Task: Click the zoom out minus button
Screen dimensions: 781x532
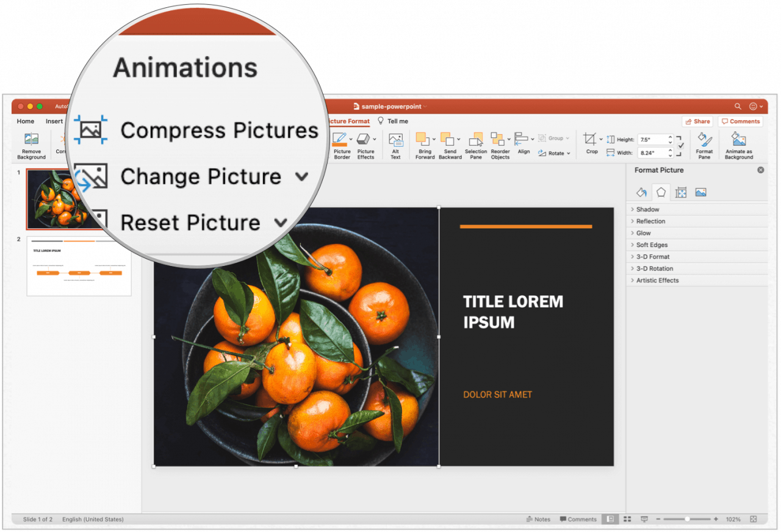Action: 658,519
